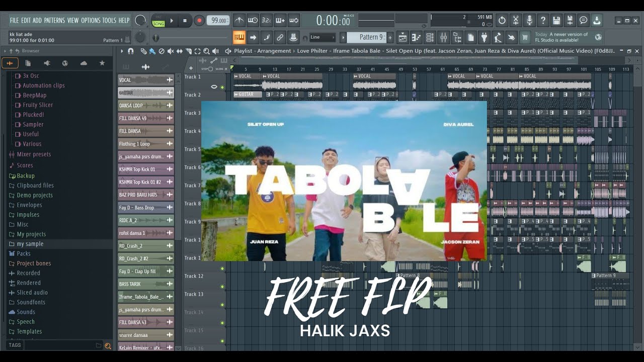This screenshot has width=644, height=362.
Task: Open the plugin picker plug icon
Action: click(x=484, y=37)
